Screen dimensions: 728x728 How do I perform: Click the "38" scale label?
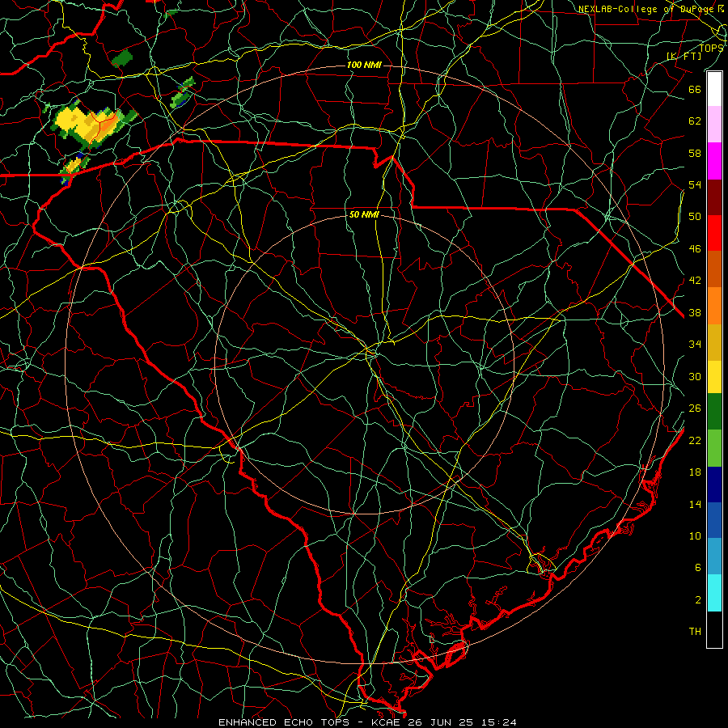coord(695,313)
